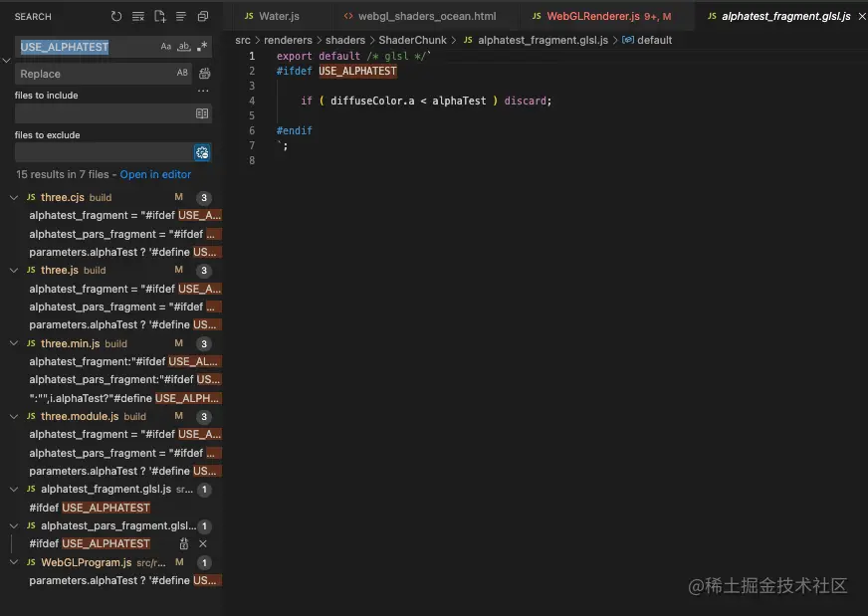Click renderers in breadcrumb
This screenshot has height=616, width=868.
point(288,41)
